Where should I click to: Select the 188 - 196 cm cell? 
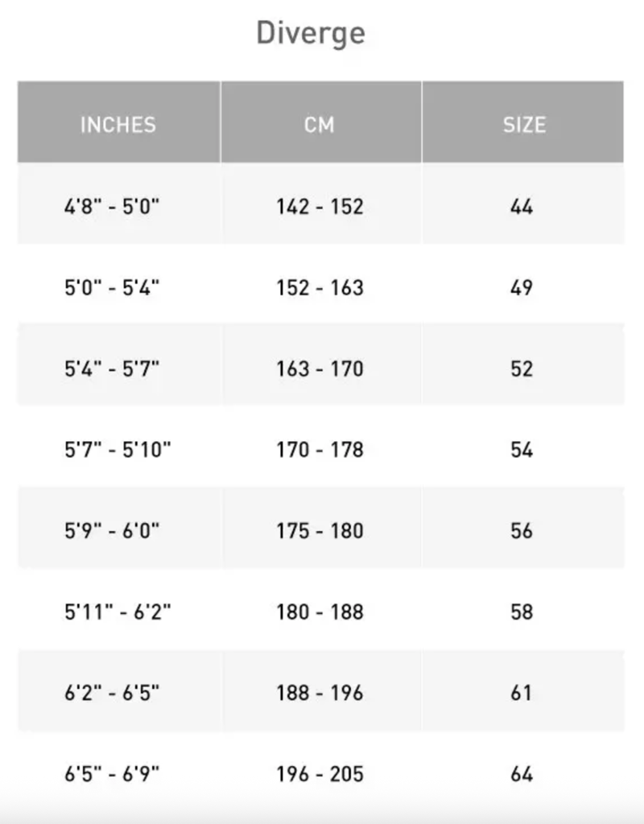coord(320,693)
